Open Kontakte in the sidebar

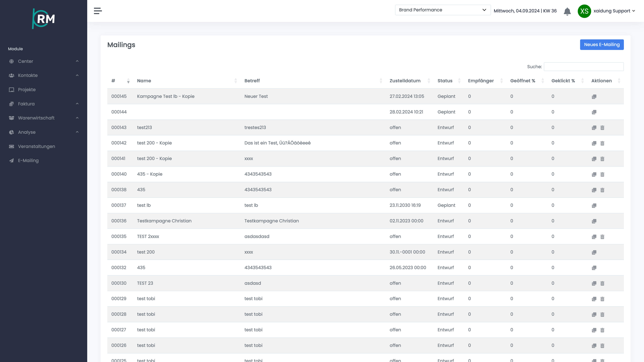(x=28, y=75)
